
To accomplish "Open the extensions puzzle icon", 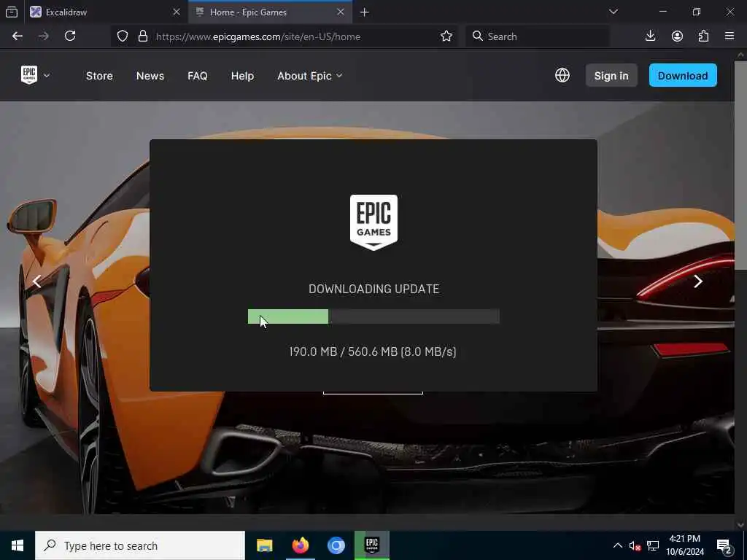I will [704, 36].
